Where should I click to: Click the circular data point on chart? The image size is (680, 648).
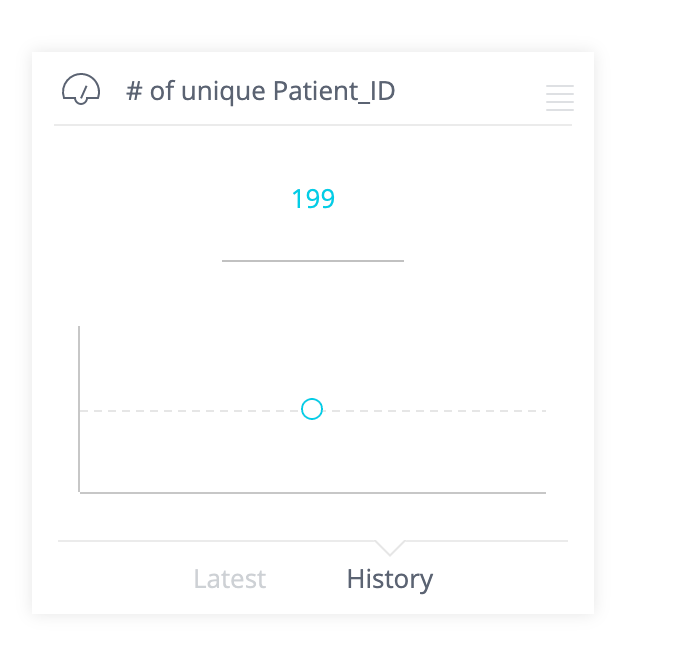tap(312, 409)
